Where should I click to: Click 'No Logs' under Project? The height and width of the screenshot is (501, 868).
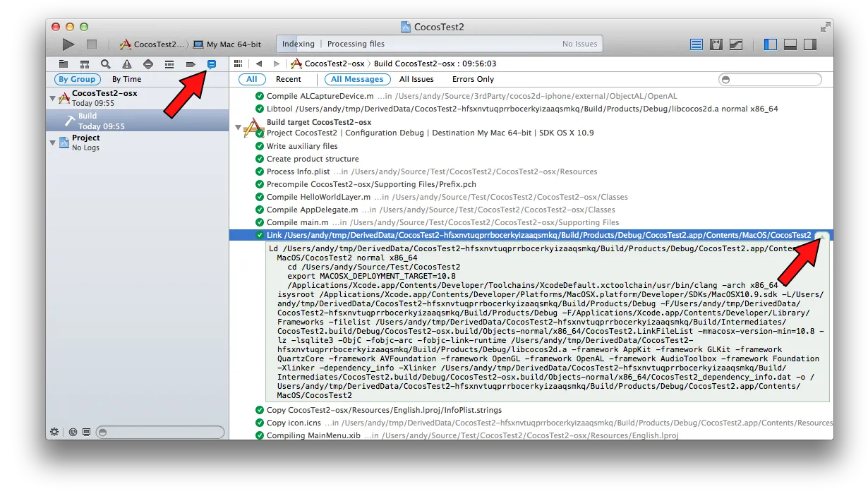tap(85, 147)
